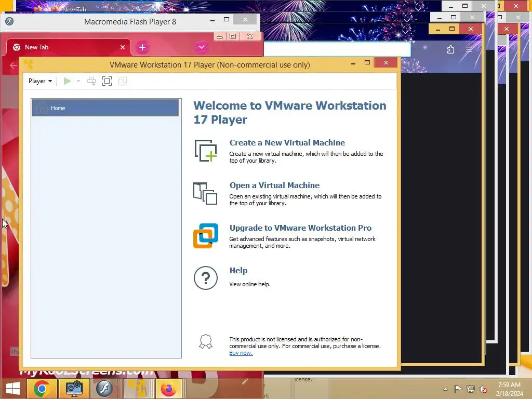
Task: Click the license ribbon badge icon
Action: click(206, 342)
